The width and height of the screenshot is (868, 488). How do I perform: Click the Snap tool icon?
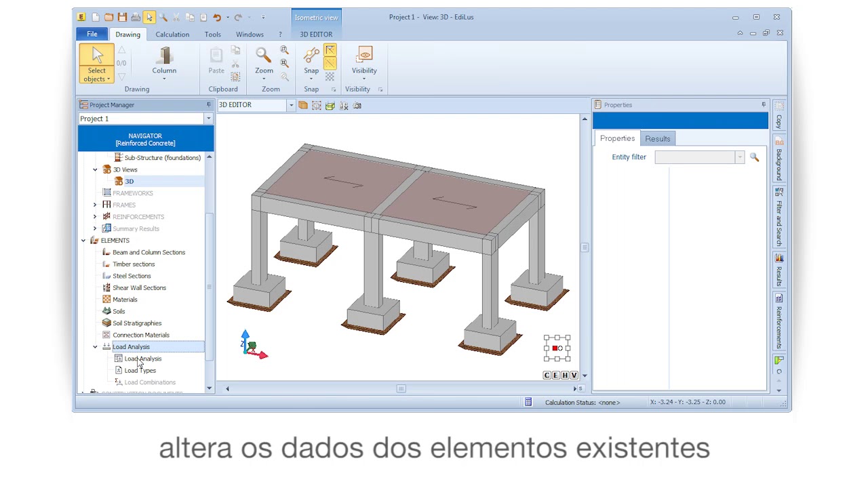pos(311,64)
